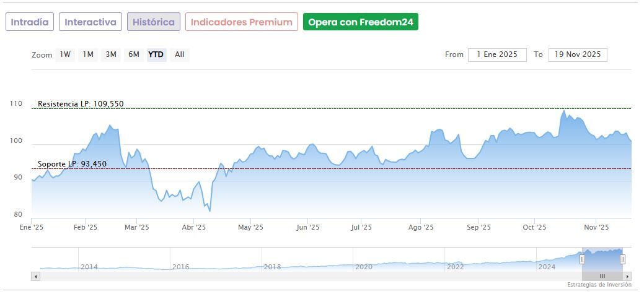Click the navigator right range handle

pos(622,259)
